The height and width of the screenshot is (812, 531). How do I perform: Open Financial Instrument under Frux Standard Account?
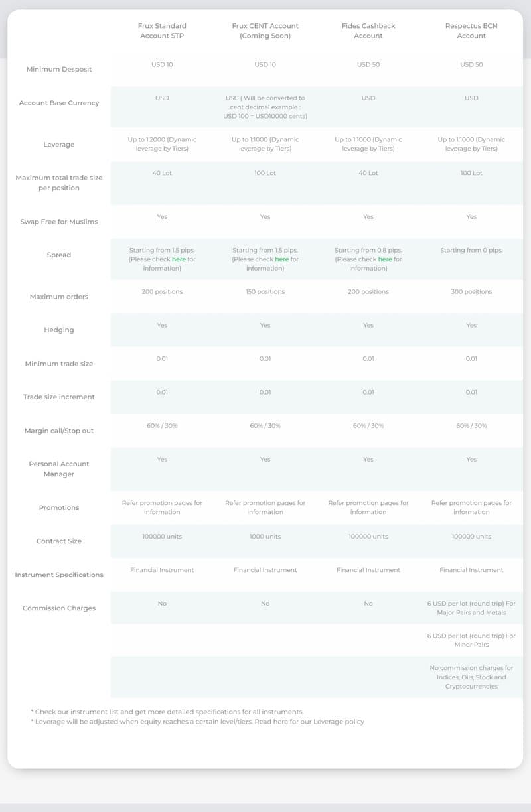coord(162,570)
